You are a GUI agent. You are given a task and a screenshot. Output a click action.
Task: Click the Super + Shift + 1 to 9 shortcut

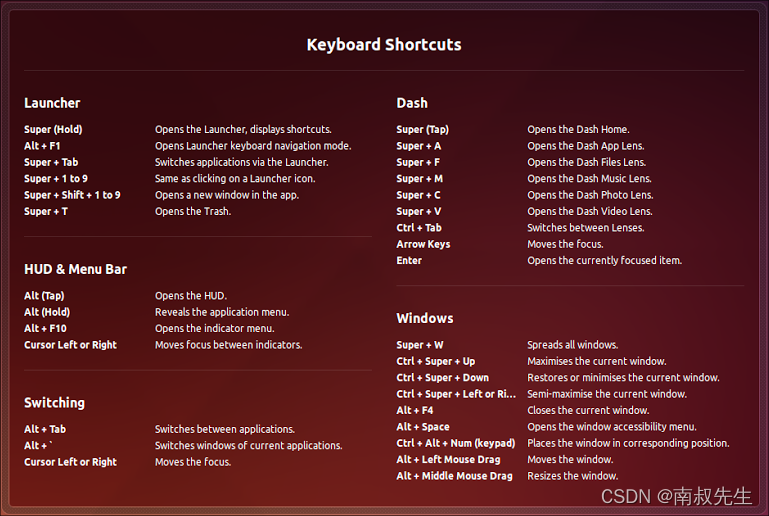(72, 195)
